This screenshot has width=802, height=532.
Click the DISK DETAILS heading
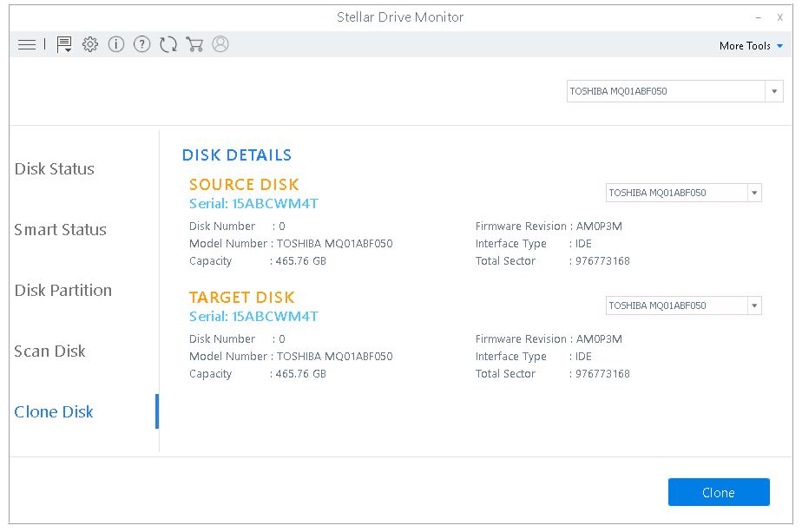[237, 155]
